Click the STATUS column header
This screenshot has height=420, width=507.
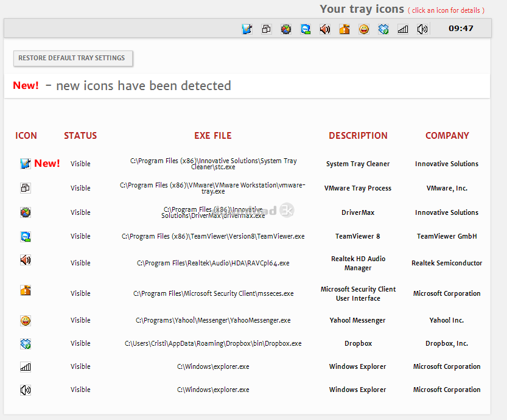tap(80, 136)
